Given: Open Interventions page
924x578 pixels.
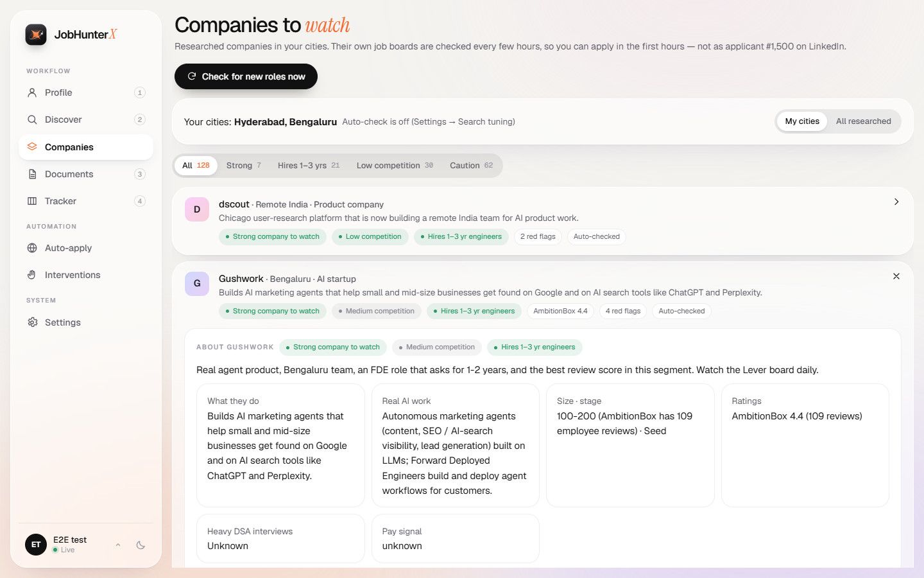Looking at the screenshot, I should click(86, 275).
